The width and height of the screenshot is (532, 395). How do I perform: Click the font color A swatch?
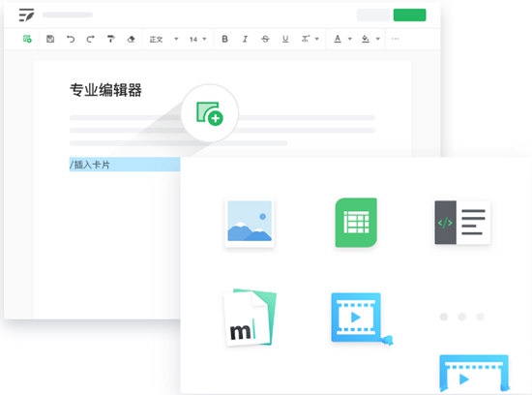click(x=338, y=39)
